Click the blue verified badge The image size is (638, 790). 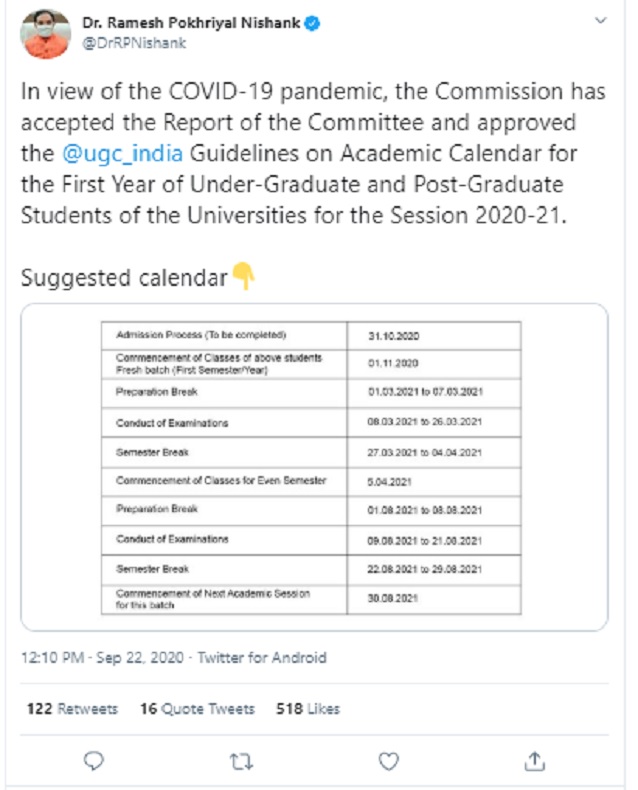point(313,23)
